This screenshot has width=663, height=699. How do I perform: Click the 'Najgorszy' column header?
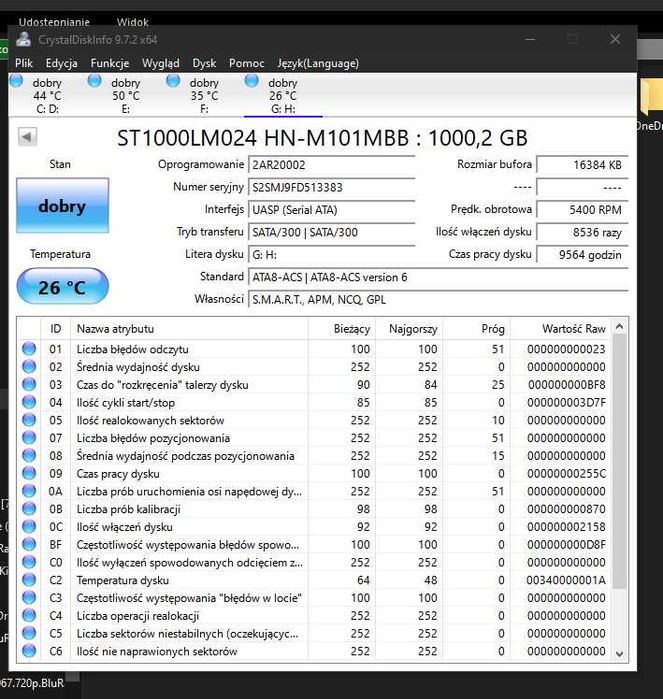click(x=409, y=329)
